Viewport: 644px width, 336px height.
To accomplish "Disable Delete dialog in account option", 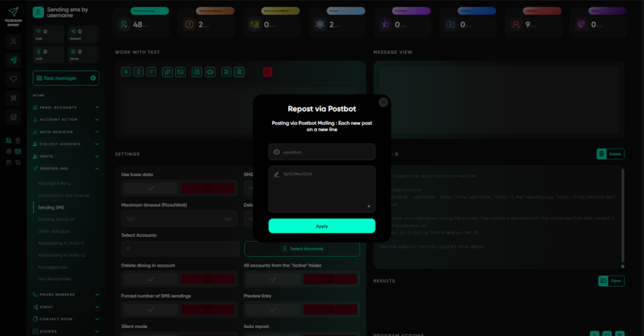I will click(x=208, y=279).
